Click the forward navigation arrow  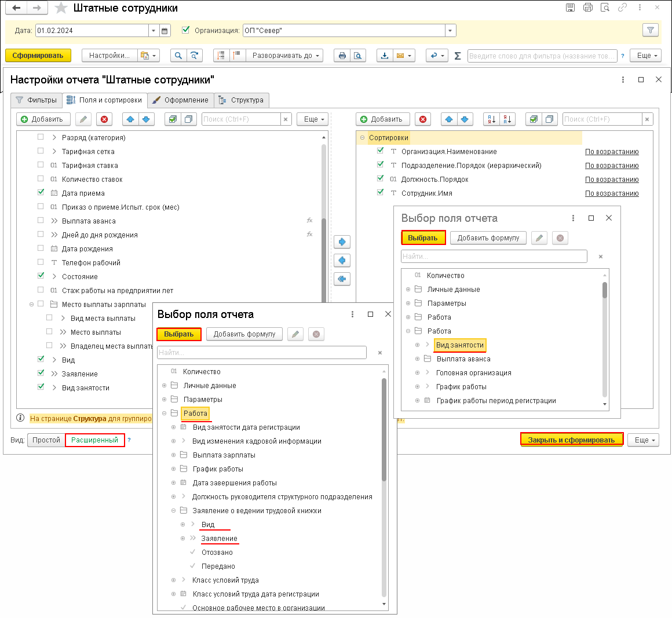(37, 8)
